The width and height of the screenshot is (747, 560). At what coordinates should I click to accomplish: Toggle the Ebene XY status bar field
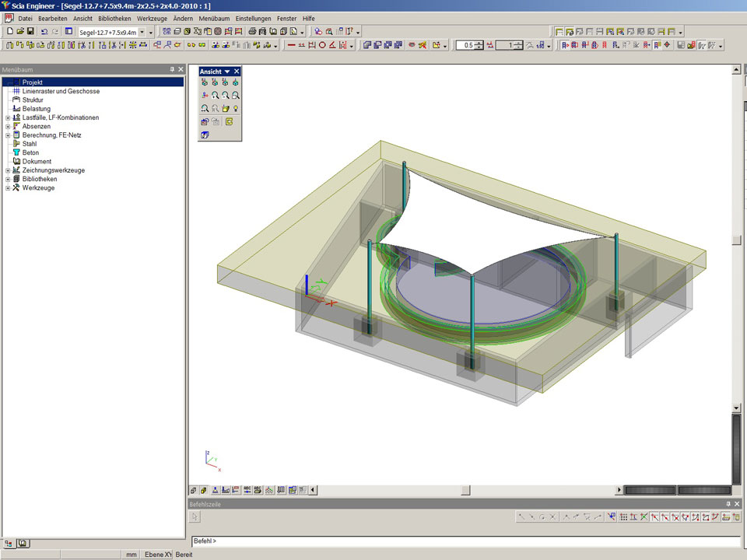(x=159, y=555)
